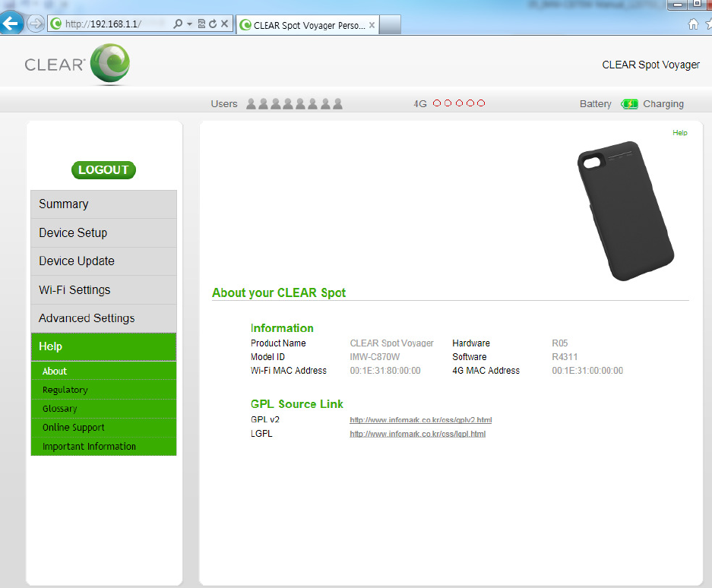Open the GPL v2 source link
This screenshot has width=712, height=588.
[x=420, y=420]
